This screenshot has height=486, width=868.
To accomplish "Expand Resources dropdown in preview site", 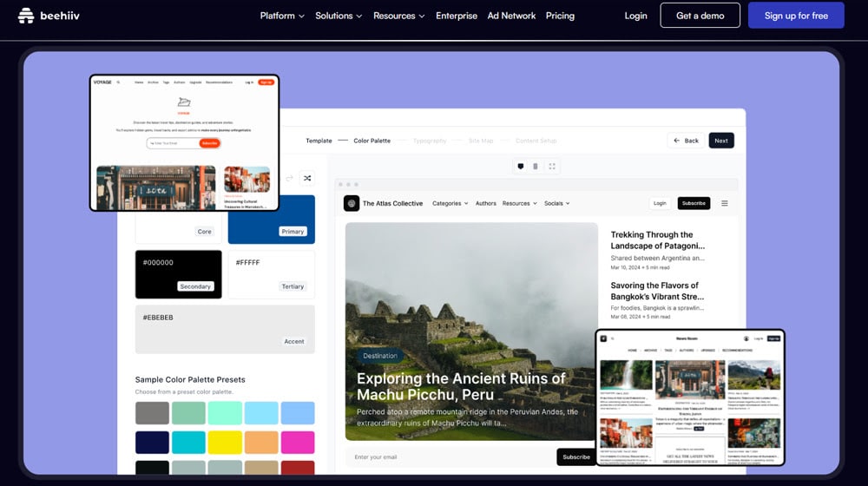I will tap(519, 203).
